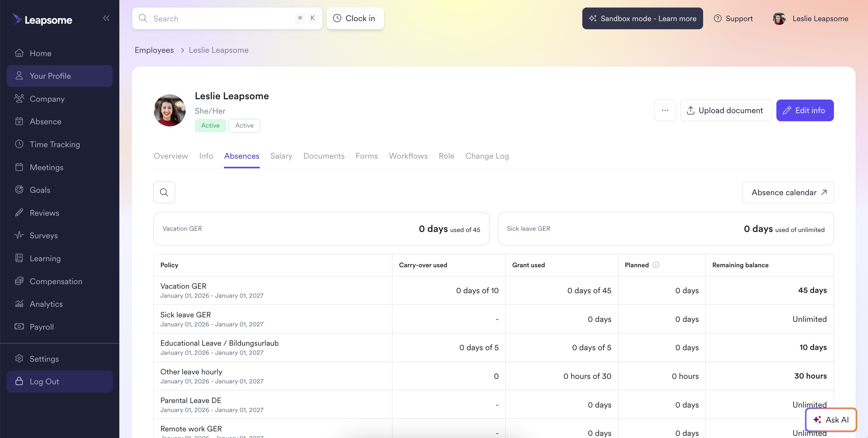Screen dimensions: 868x438
Task: Click '45 days' remaining balance
Action: 813,290
